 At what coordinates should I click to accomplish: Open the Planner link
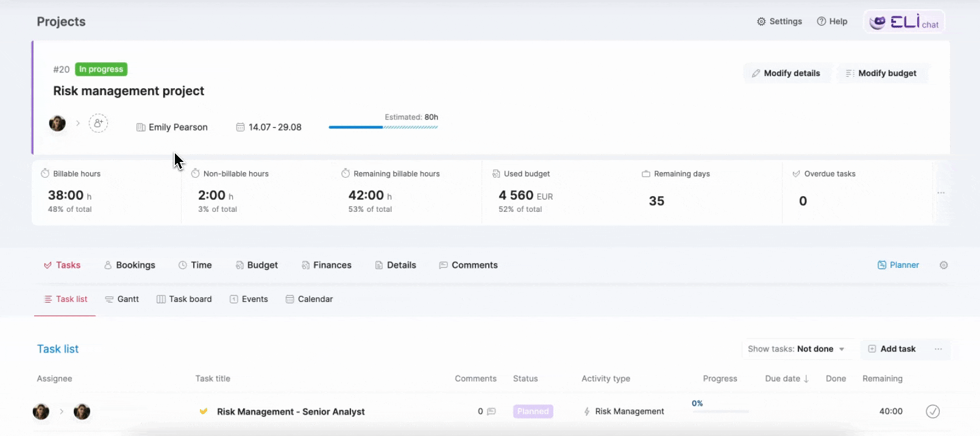pyautogui.click(x=898, y=265)
